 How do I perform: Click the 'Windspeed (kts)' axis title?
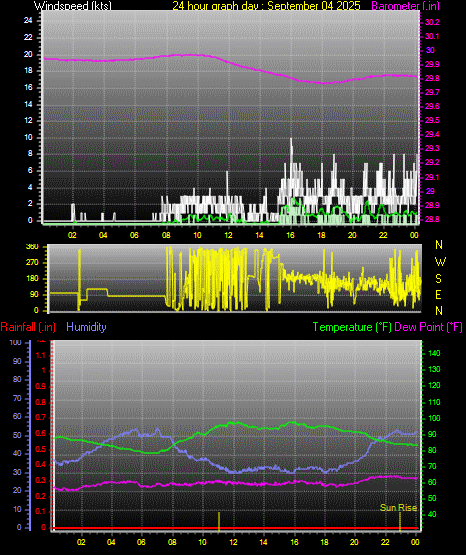[73, 6]
